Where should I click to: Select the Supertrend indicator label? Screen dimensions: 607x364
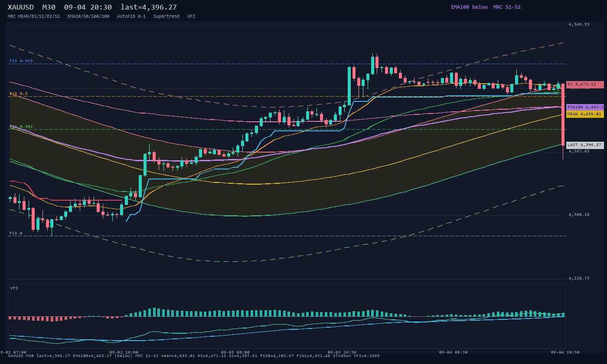point(166,16)
